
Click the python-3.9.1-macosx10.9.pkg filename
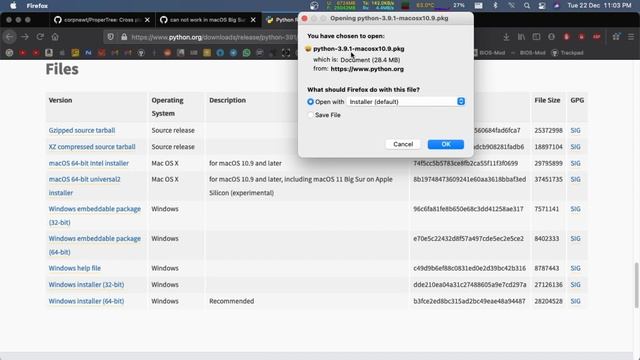[358, 49]
